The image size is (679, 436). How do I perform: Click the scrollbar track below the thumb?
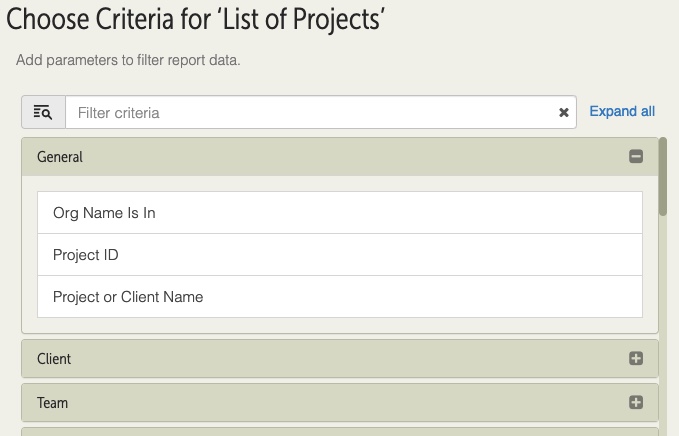point(663,325)
